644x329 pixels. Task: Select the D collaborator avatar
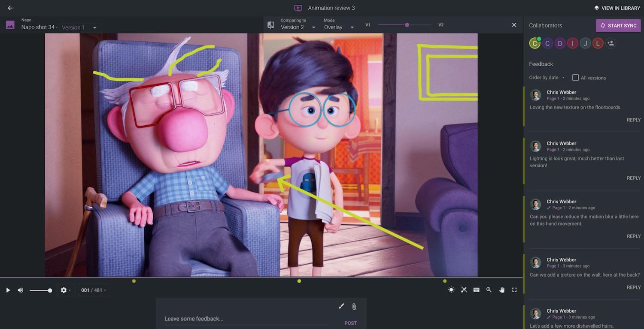[x=560, y=43]
